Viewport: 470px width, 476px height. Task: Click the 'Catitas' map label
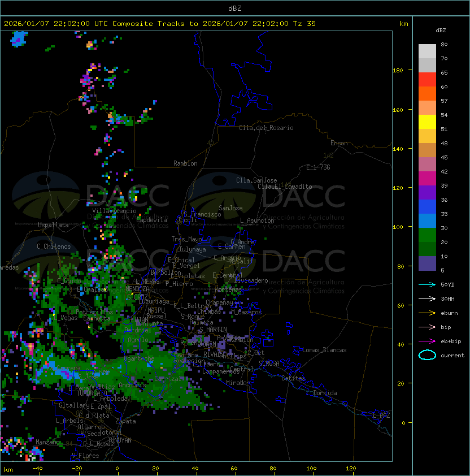coord(293,378)
